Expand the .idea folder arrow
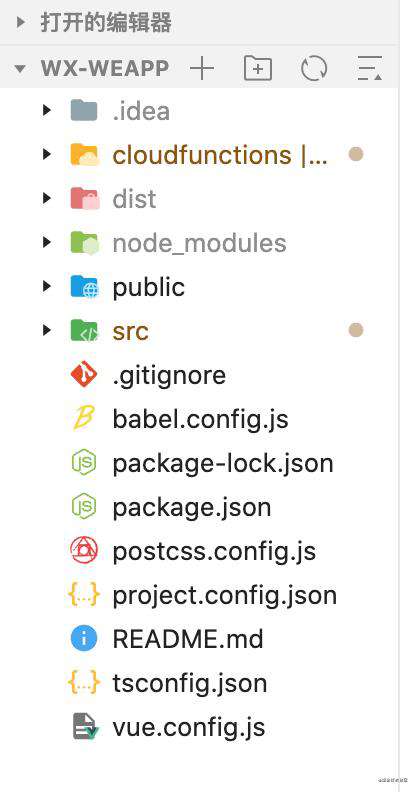418x792 pixels. point(47,110)
